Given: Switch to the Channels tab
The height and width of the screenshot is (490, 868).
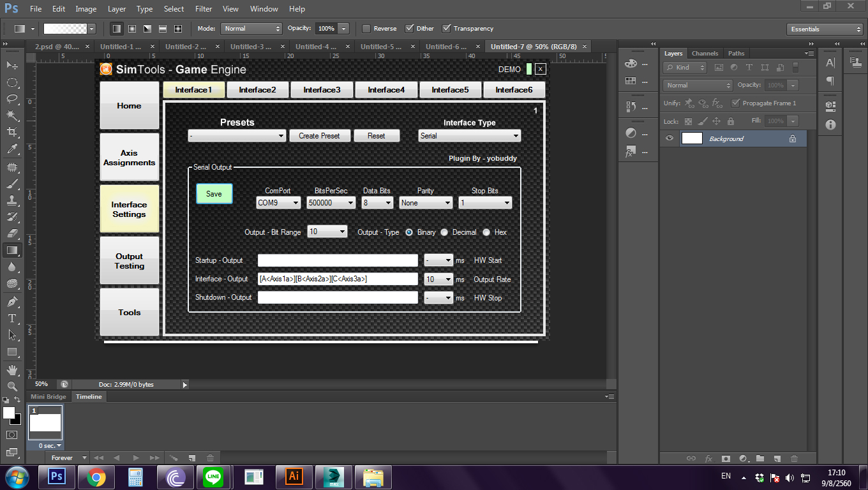Looking at the screenshot, I should (705, 54).
